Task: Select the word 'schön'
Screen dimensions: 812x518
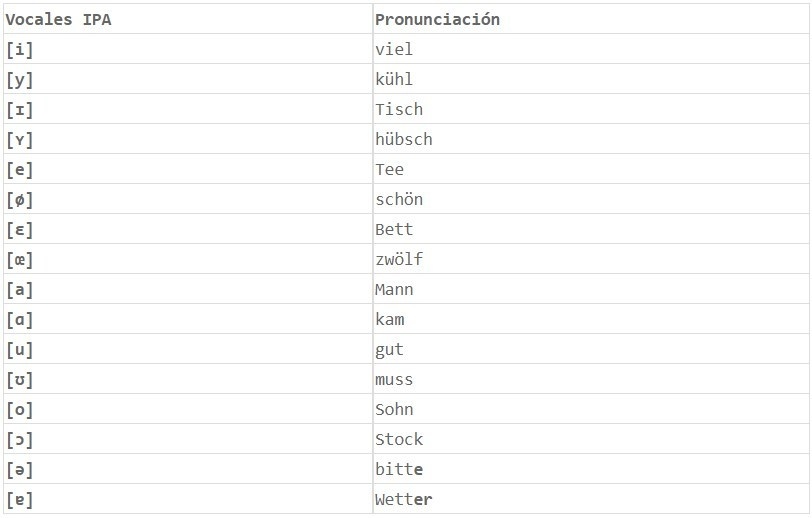Action: [399, 199]
